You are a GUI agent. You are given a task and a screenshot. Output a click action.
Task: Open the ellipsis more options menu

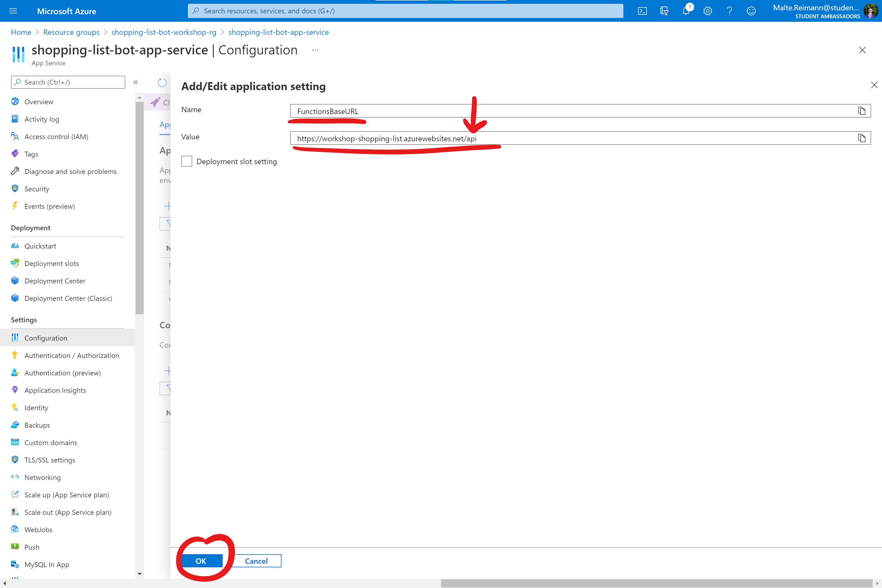pos(315,50)
